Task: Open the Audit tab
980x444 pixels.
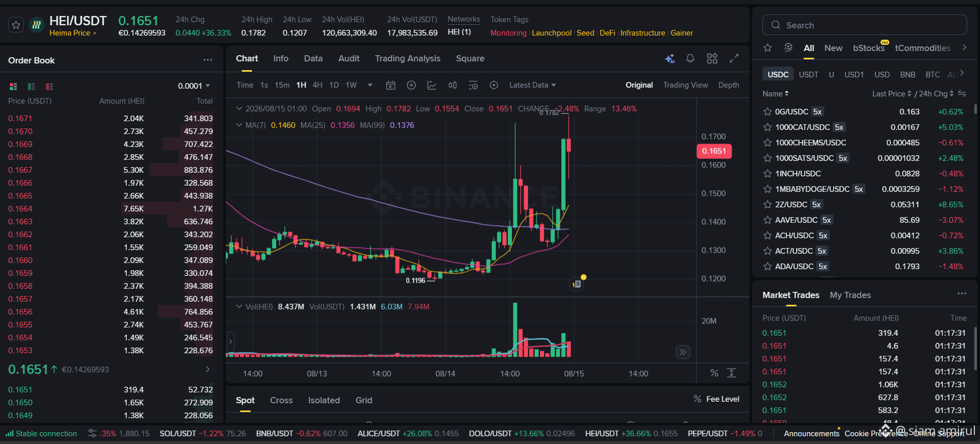Action: [x=349, y=59]
